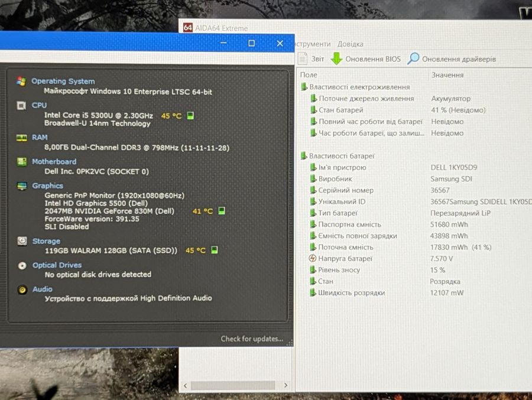This screenshot has width=532, height=400.
Task: Click the Виробник row icon
Action: pos(313,179)
